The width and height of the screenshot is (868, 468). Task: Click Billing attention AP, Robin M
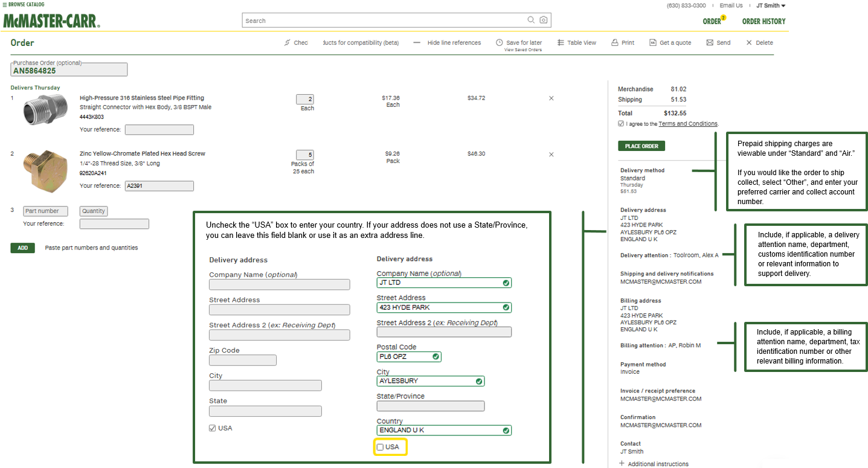(661, 345)
